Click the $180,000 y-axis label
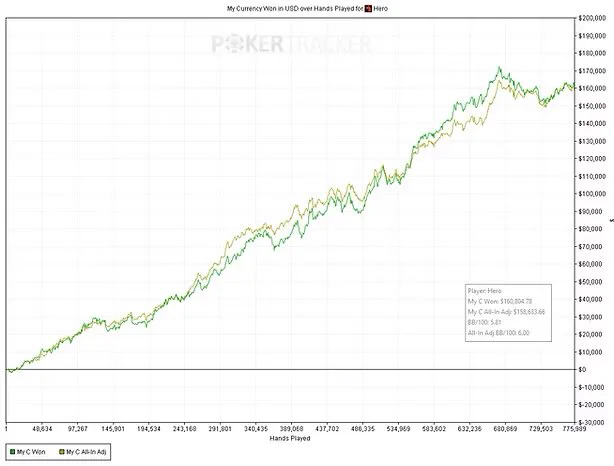Screen dimensions: 614x466 tap(591, 53)
